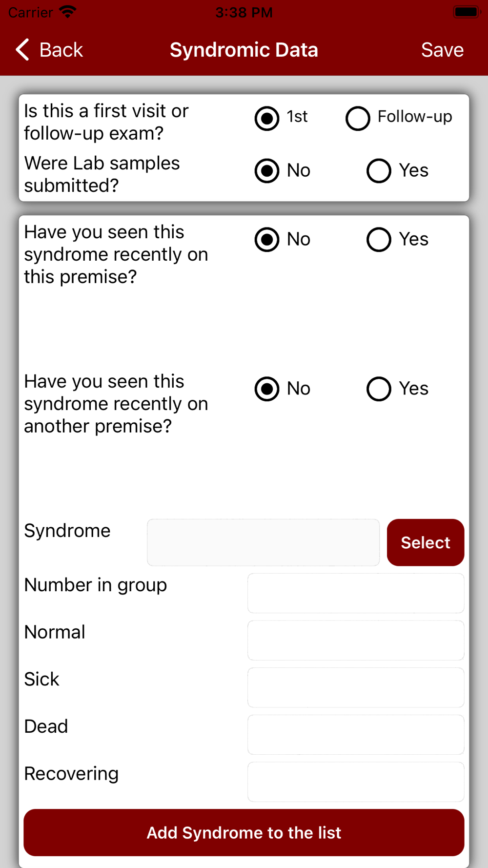Select No for syndrome on another premise
Image resolution: width=488 pixels, height=868 pixels.
point(267,389)
